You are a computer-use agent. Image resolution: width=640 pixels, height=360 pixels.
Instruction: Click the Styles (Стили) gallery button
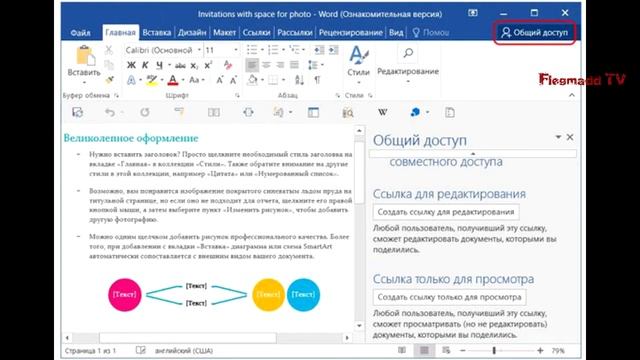[358, 63]
